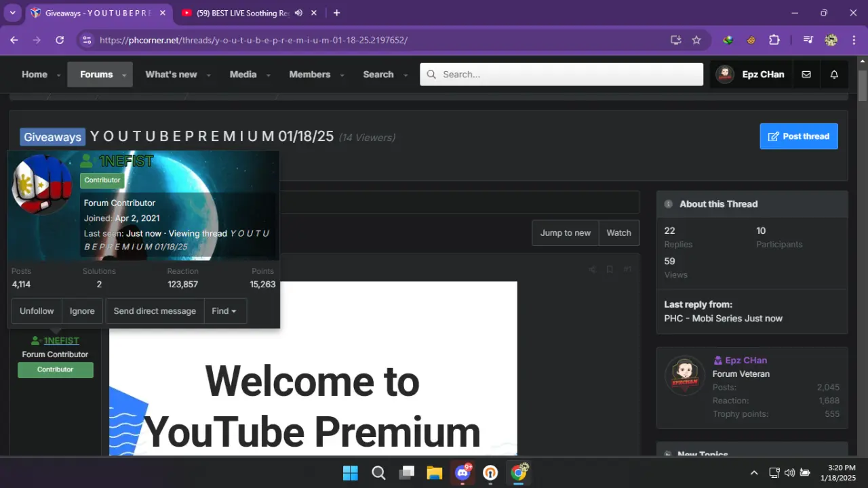Open the 1NEFIST name in the popup card
868x488 pixels.
click(x=126, y=161)
